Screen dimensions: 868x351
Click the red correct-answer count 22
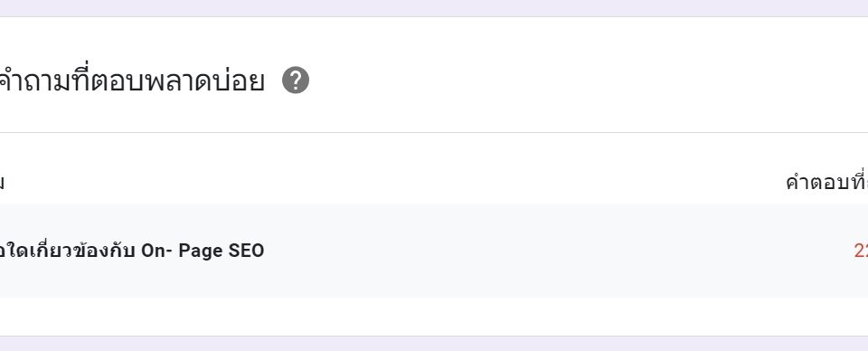[861, 251]
